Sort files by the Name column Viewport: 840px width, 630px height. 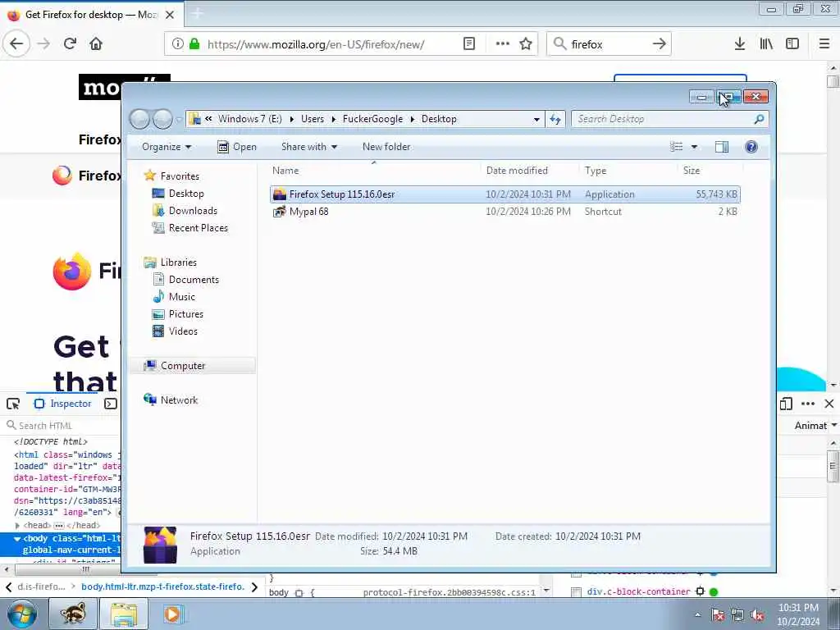pyautogui.click(x=285, y=171)
